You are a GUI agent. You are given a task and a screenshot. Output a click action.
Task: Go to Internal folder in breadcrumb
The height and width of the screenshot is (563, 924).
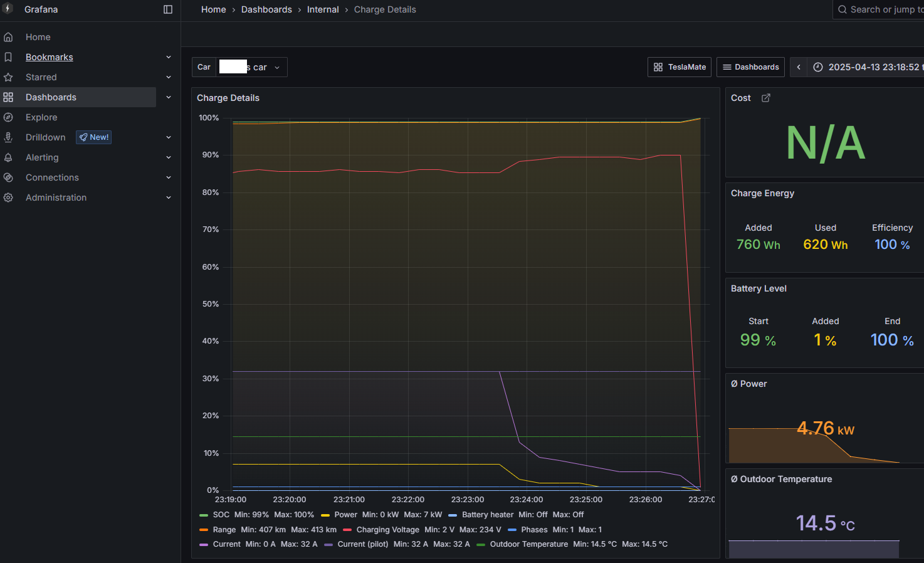coord(322,9)
